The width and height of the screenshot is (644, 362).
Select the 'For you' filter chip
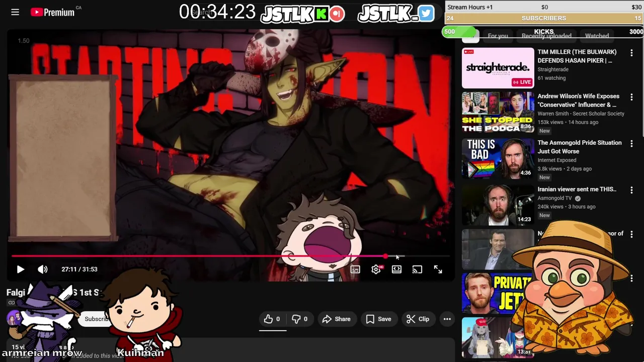click(498, 36)
